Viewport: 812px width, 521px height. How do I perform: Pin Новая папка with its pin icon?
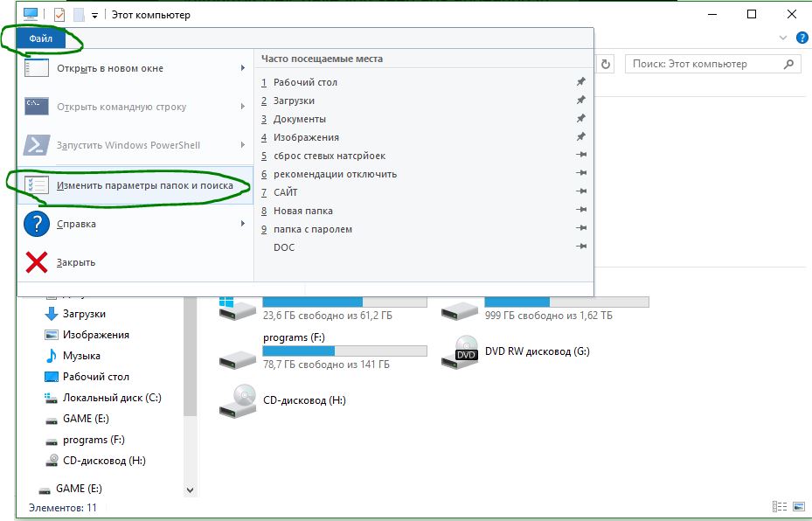581,210
